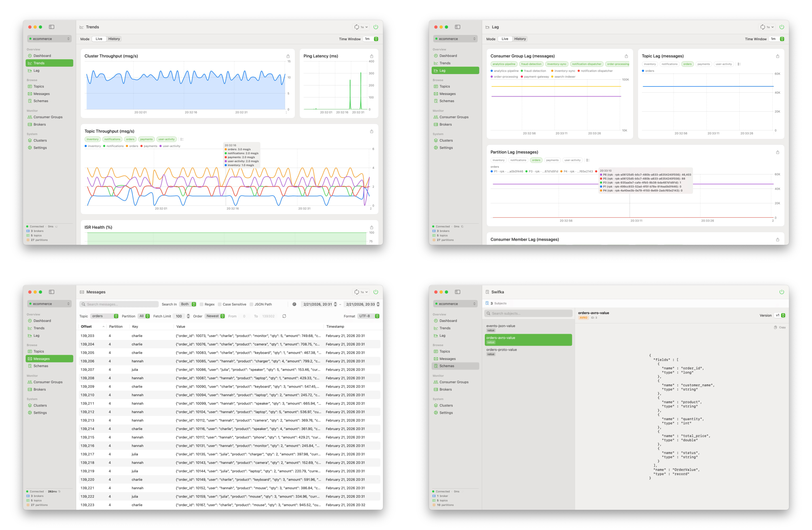Screen dimensions: 812x530
Task: Select message row with offset 139,210
Action: pos(229,395)
